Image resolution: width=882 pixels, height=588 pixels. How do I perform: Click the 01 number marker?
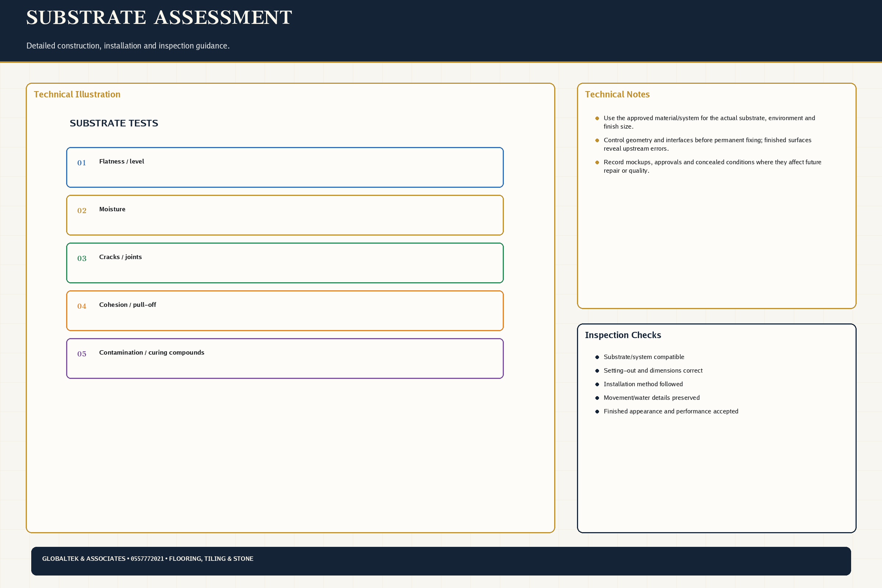[x=82, y=163]
